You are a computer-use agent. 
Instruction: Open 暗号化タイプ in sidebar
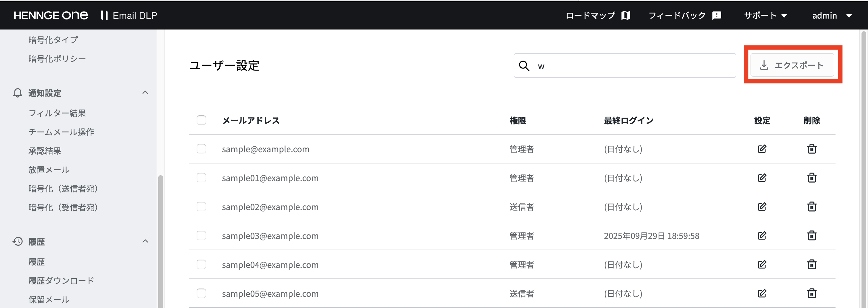coord(53,40)
